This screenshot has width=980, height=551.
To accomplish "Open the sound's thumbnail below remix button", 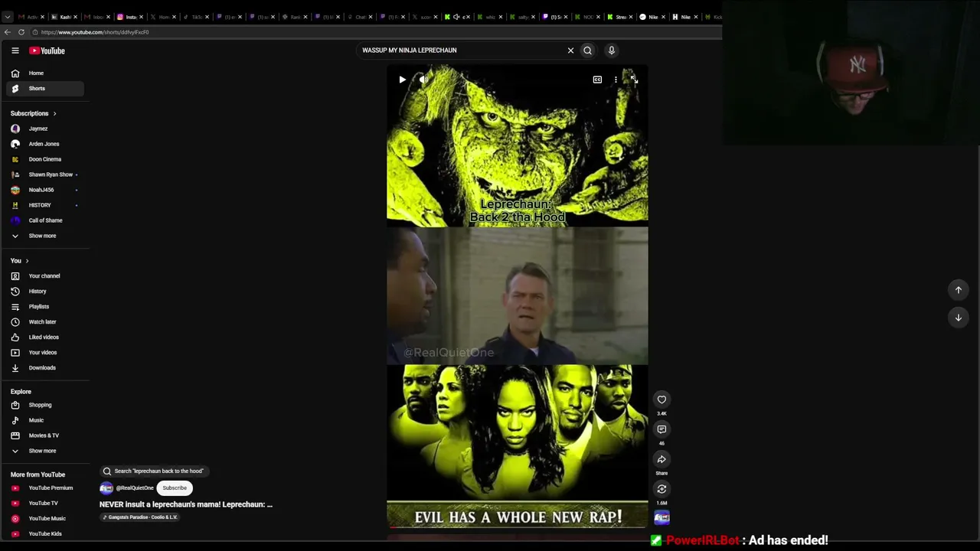I will point(661,518).
